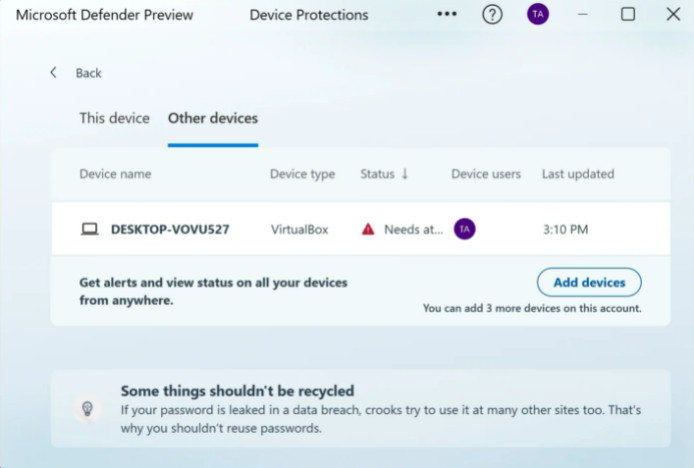Image resolution: width=694 pixels, height=468 pixels.
Task: Go back using the Back label
Action: click(x=89, y=73)
